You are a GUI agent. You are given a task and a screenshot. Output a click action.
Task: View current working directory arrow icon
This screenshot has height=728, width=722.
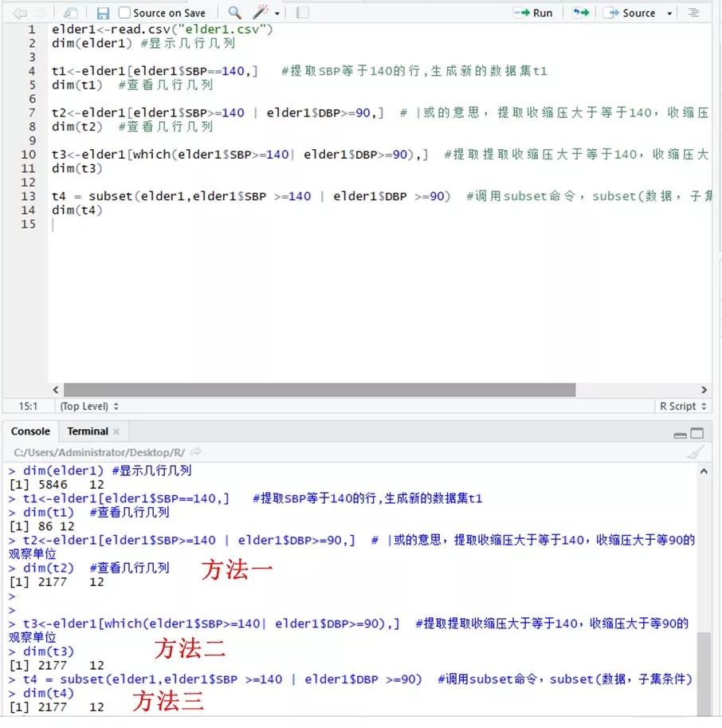[196, 451]
